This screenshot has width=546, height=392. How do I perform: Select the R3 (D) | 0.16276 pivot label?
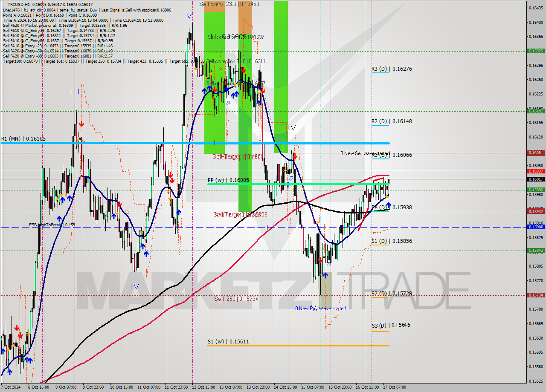tap(392, 69)
